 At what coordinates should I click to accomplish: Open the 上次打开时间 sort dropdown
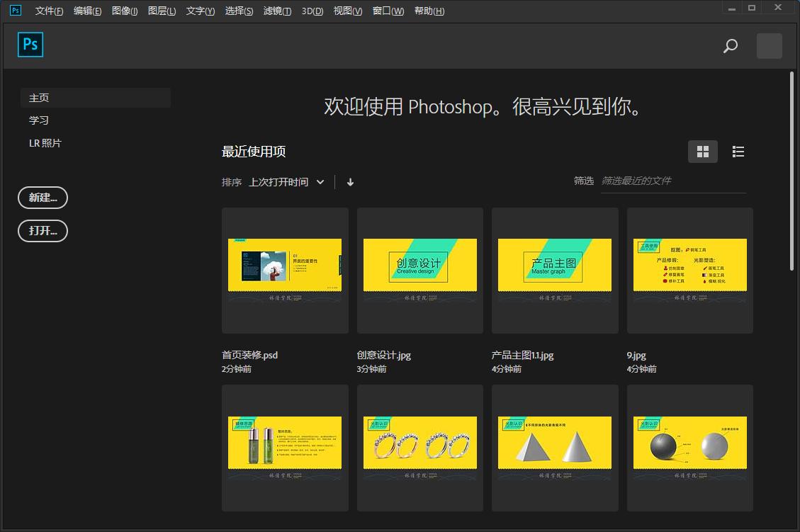click(x=287, y=181)
